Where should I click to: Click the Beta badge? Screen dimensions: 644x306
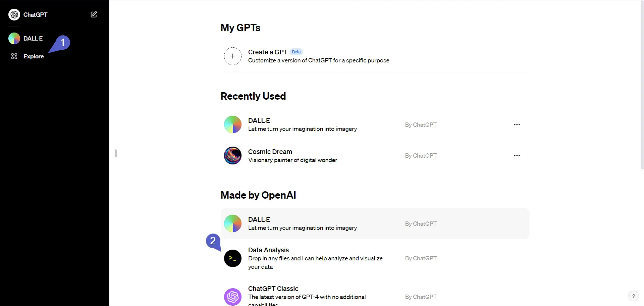click(296, 52)
